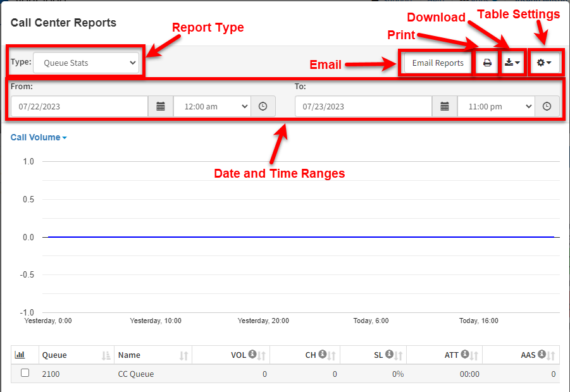Click the To time clock icon
The image size is (570, 392).
pos(547,106)
